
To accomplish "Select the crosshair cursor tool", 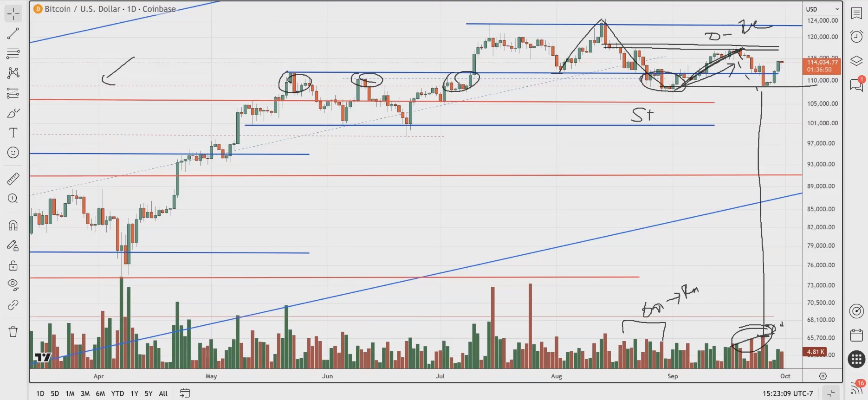I will click(13, 14).
